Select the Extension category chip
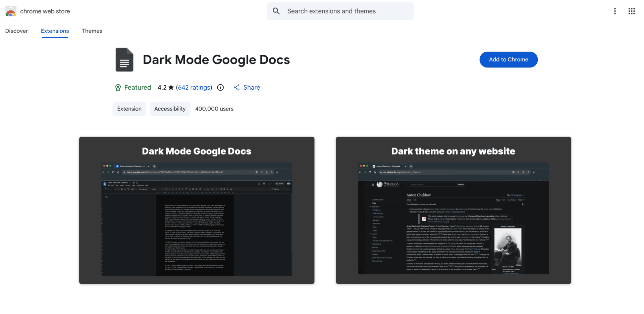 (x=129, y=109)
